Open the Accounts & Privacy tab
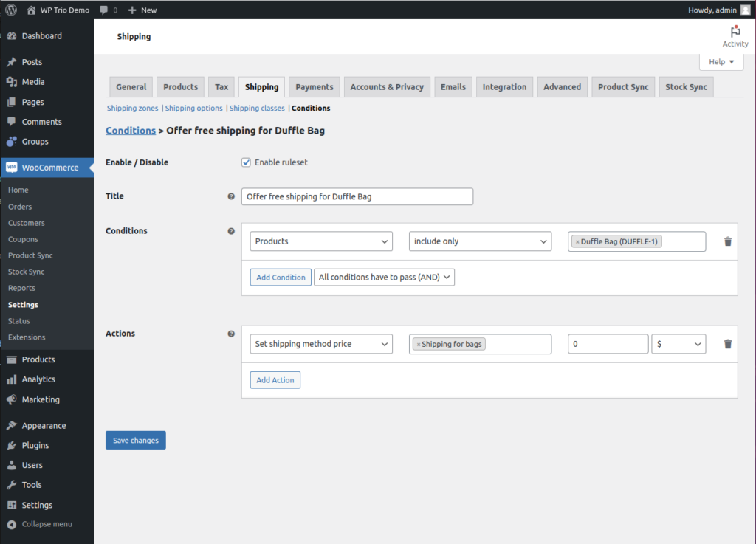Image resolution: width=756 pixels, height=544 pixels. pyautogui.click(x=387, y=86)
